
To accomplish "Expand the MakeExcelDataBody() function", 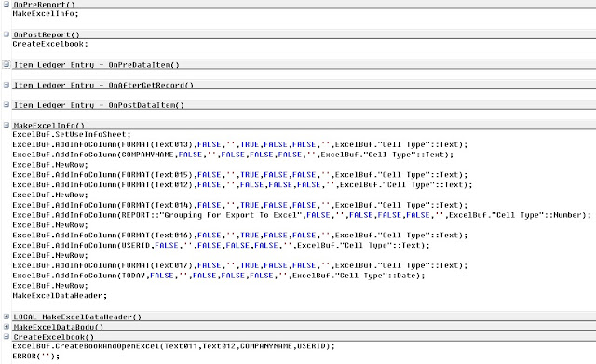I will [7, 327].
